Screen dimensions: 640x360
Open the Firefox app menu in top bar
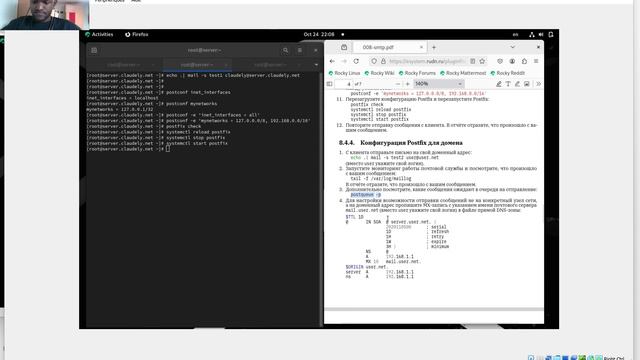point(137,34)
